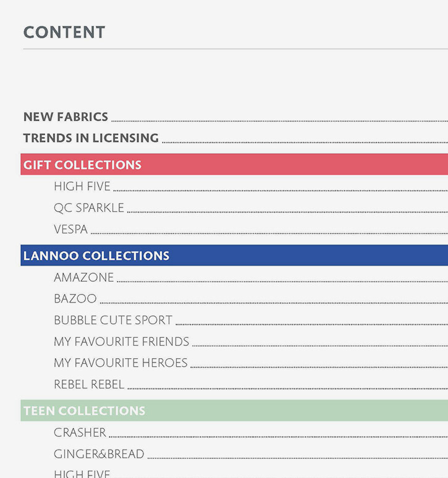This screenshot has height=478, width=448.
Task: Open BUBBLE CUTE SPORT entry
Action: [113, 320]
